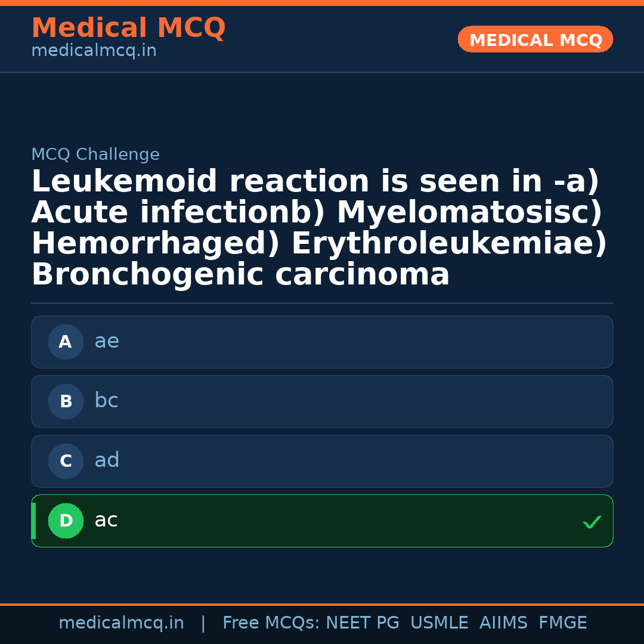Click the FMGE footer text
Image resolution: width=644 pixels, height=644 pixels.
(562, 623)
